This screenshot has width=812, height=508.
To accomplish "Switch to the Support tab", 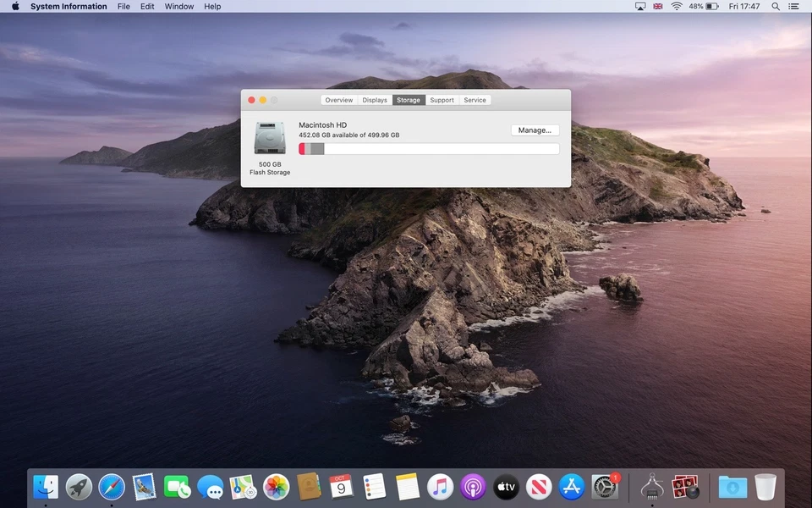I will 442,100.
